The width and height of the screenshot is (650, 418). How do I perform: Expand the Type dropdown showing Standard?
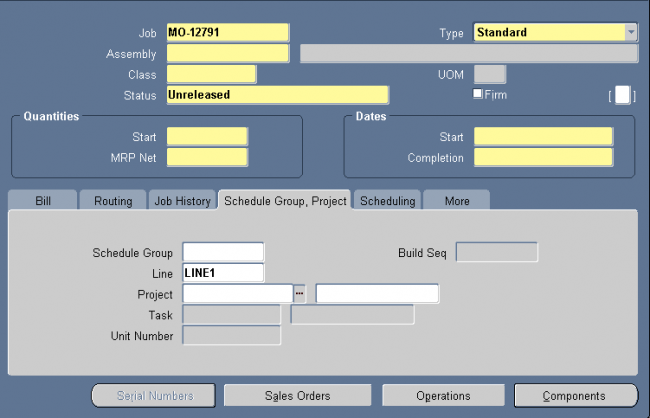631,32
